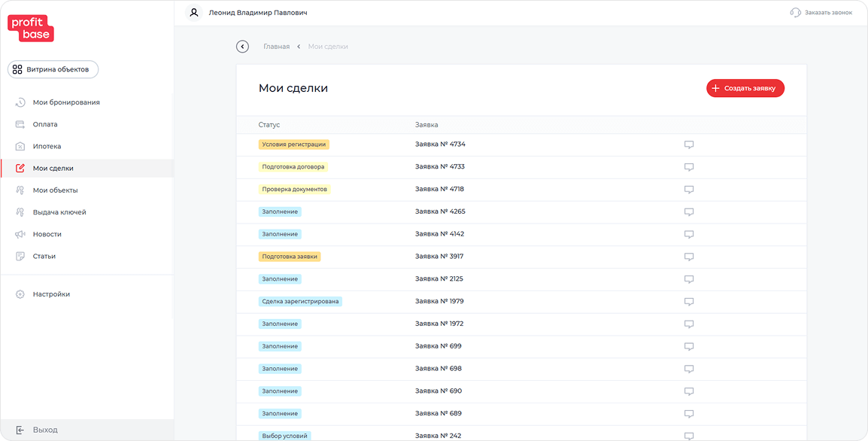This screenshot has width=868, height=441.
Task: Click the Выдача ключей keys icon
Action: click(x=20, y=212)
